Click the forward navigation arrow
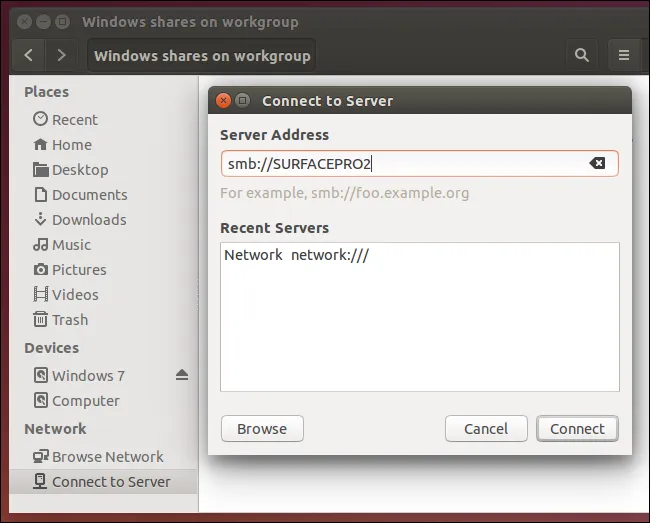The height and width of the screenshot is (523, 650). click(61, 55)
